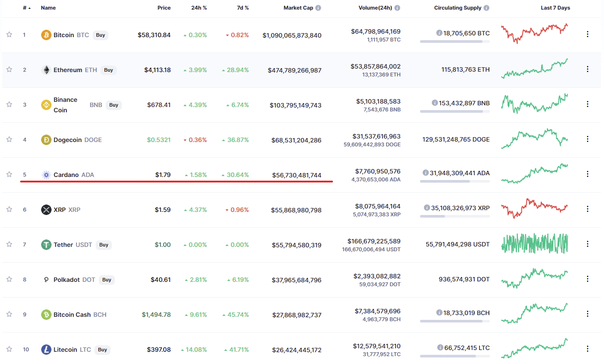Click the Cardano circulating supply progress bar
This screenshot has width=604, height=364.
tap(455, 181)
